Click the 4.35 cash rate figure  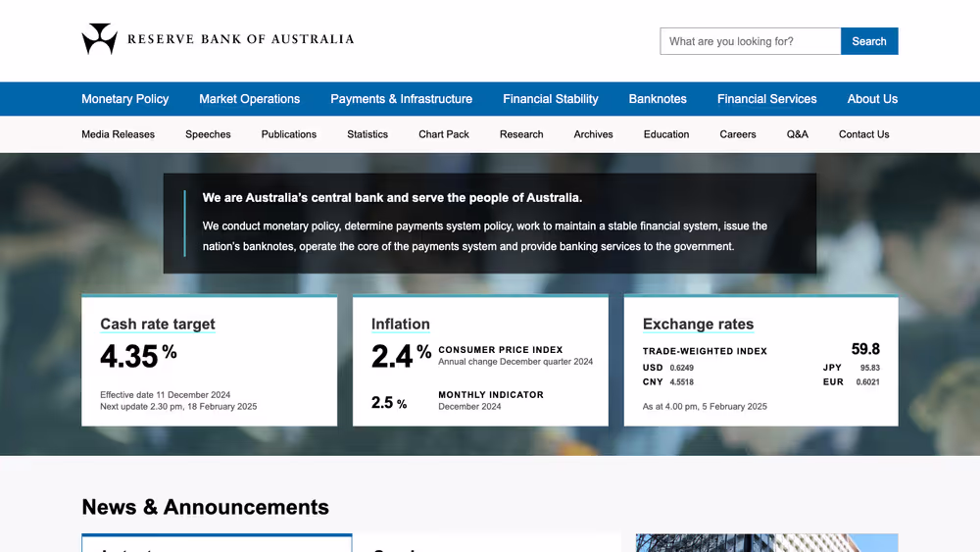pyautogui.click(x=129, y=356)
